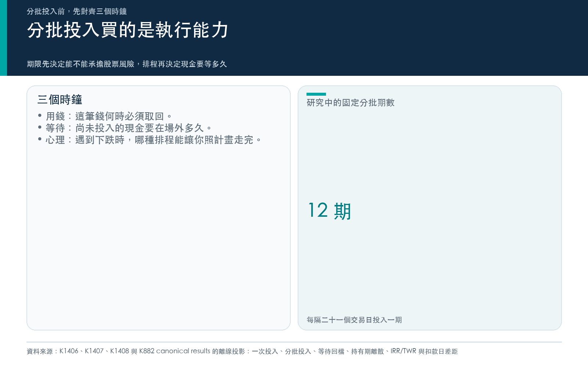
Task: Select the caption '每隔二十一個交易日投入一期'
Action: point(354,320)
